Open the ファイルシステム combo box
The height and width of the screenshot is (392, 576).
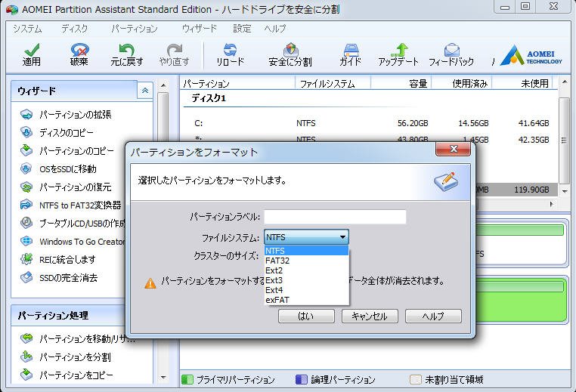(x=306, y=237)
